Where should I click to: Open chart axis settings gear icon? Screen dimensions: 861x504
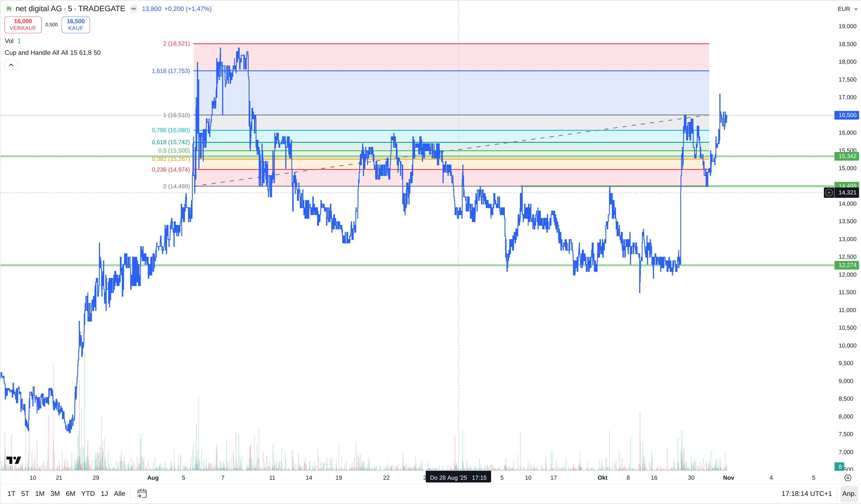(848, 478)
